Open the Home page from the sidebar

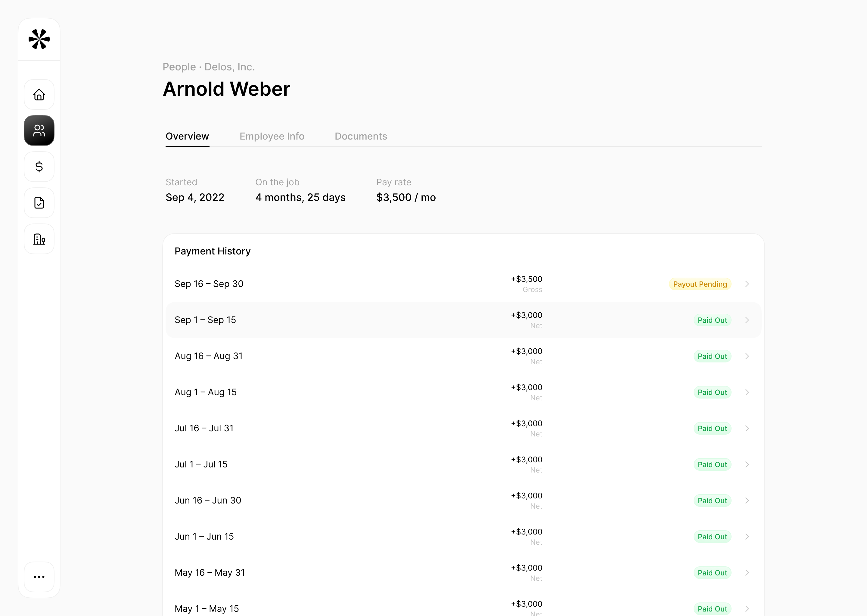(x=39, y=94)
